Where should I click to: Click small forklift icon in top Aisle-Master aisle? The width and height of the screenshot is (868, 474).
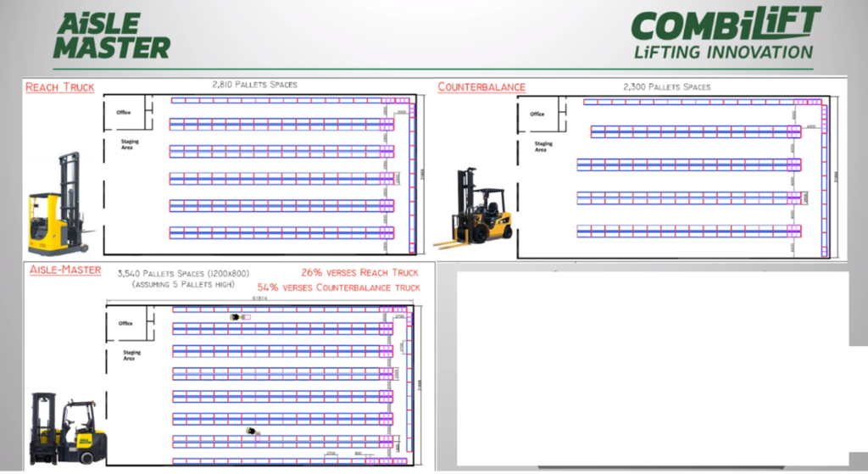238,317
